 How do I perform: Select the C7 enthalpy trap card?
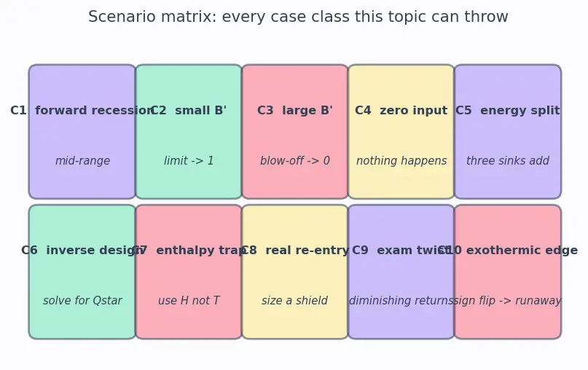pos(189,272)
